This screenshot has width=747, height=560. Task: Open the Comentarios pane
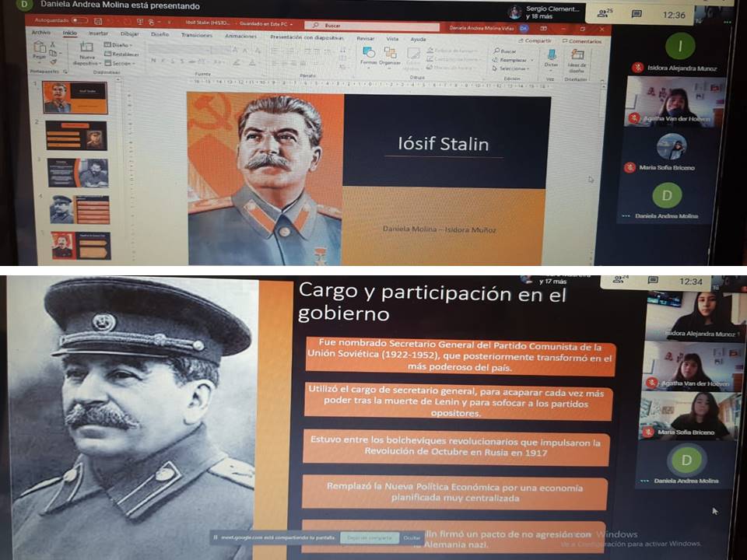(582, 41)
